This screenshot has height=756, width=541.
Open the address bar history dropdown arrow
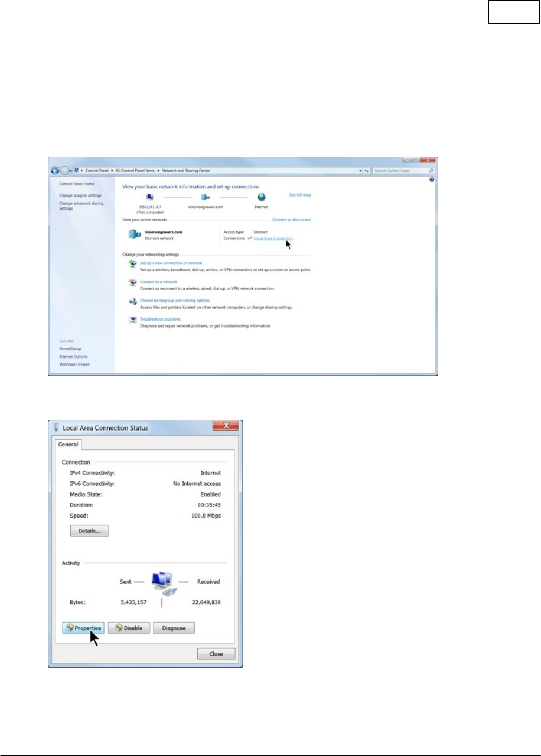tap(361, 171)
